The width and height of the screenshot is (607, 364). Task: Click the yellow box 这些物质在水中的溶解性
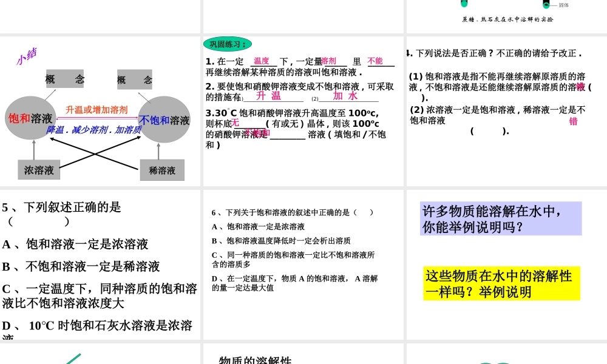pos(502,283)
